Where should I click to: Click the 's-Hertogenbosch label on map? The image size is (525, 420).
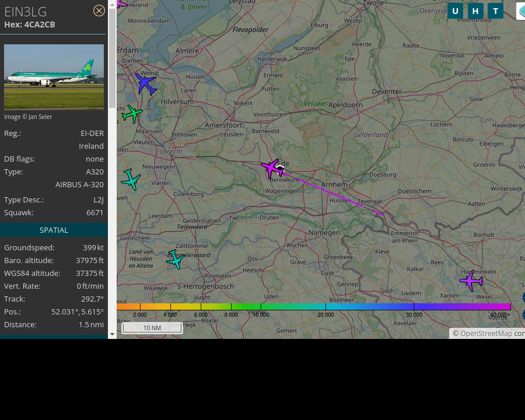click(205, 286)
